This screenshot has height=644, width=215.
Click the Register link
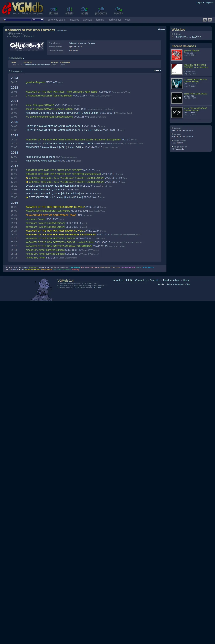click(x=209, y=3)
